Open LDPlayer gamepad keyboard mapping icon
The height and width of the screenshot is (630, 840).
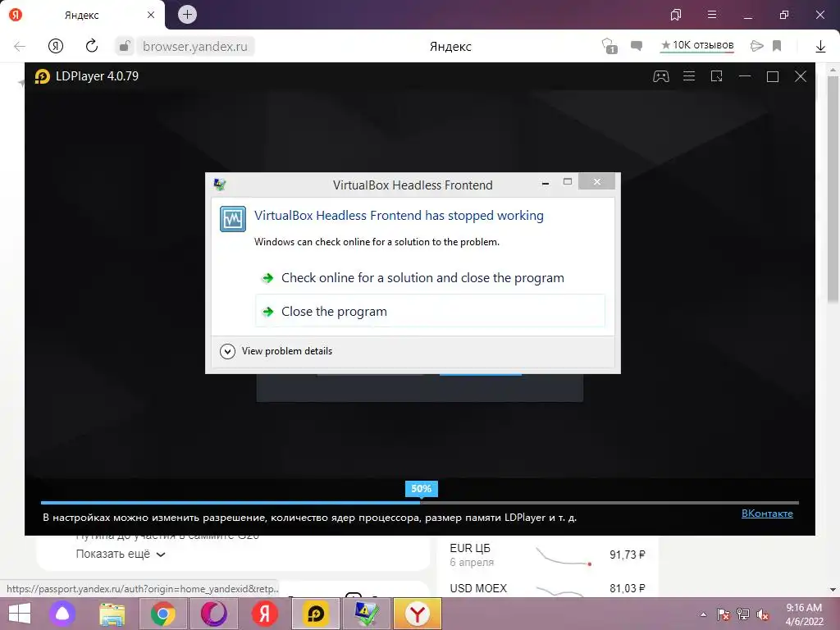click(x=660, y=76)
